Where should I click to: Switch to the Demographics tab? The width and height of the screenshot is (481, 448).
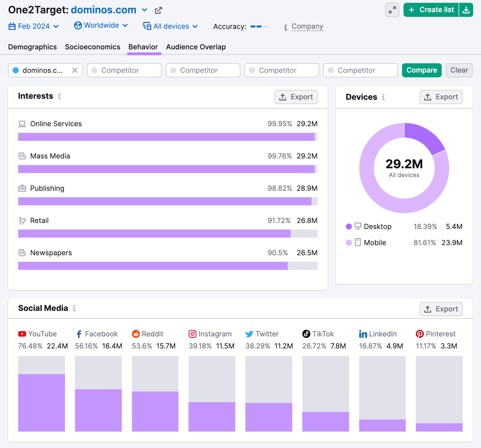point(32,47)
